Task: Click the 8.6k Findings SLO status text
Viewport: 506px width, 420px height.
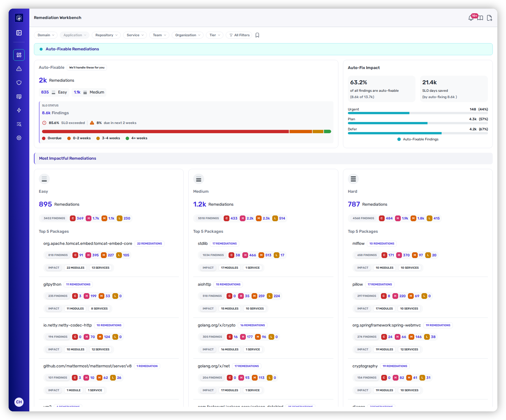Action: tap(55, 113)
